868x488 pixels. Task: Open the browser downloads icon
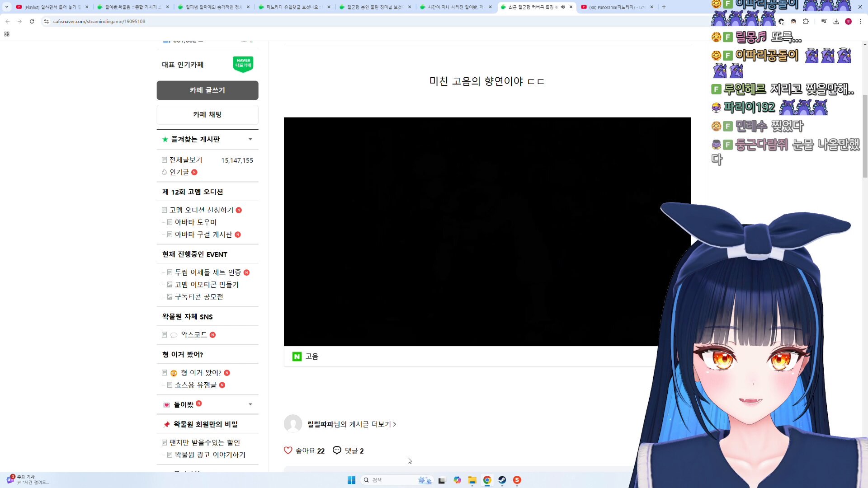coord(836,21)
